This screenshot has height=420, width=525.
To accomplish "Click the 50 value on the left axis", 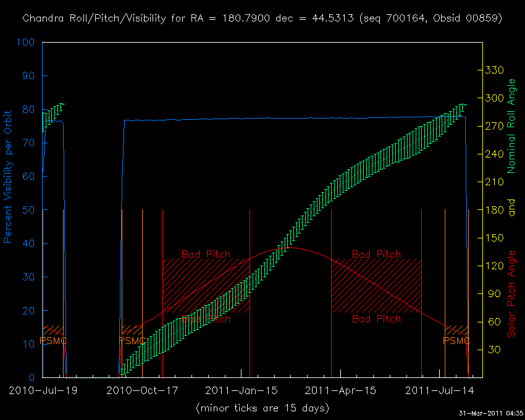I will [30, 211].
